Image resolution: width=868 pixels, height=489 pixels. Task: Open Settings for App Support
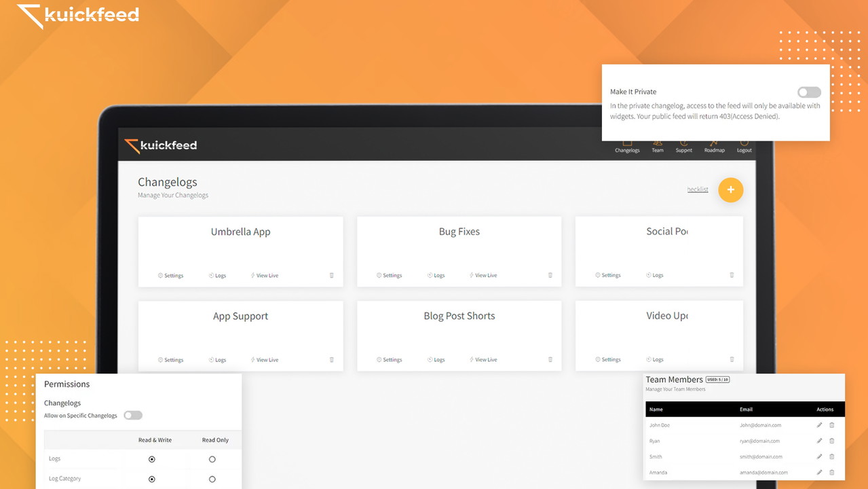[x=171, y=359]
